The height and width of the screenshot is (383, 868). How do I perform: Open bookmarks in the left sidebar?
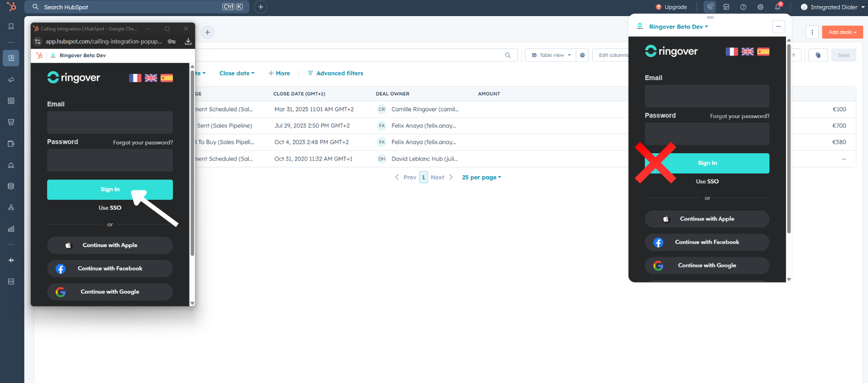pyautogui.click(x=11, y=27)
